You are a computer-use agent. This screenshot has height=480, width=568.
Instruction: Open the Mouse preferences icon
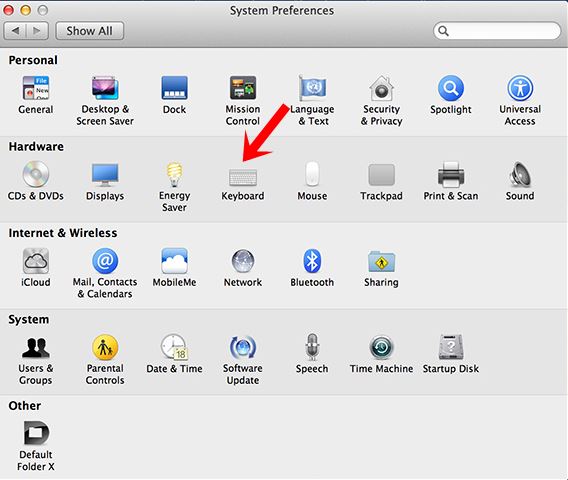tap(312, 174)
